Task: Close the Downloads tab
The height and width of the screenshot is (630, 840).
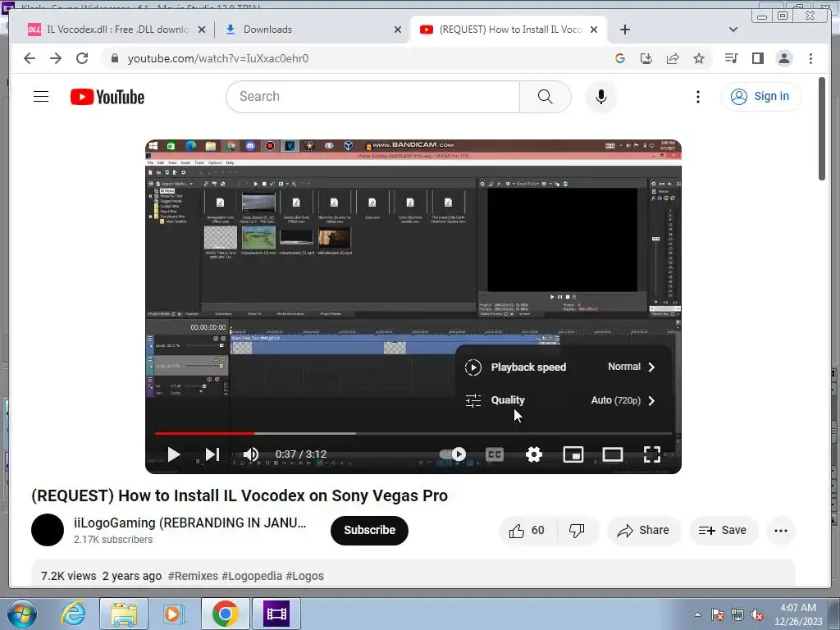Action: pos(398,30)
